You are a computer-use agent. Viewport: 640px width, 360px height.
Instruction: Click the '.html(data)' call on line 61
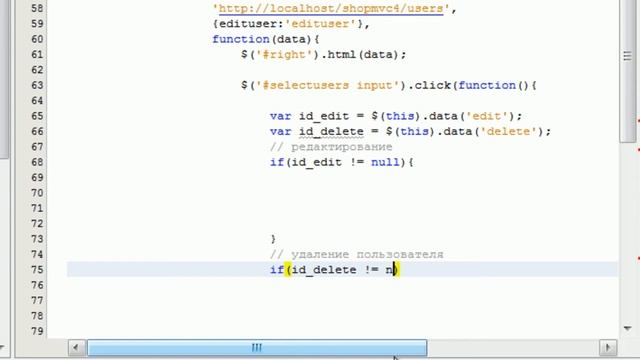pos(360,55)
